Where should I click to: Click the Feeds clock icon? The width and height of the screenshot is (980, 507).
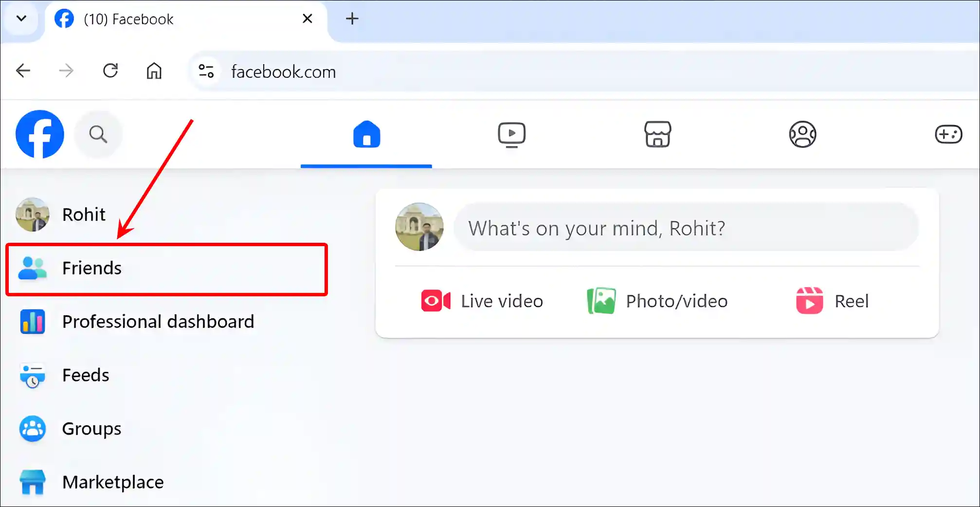33,376
